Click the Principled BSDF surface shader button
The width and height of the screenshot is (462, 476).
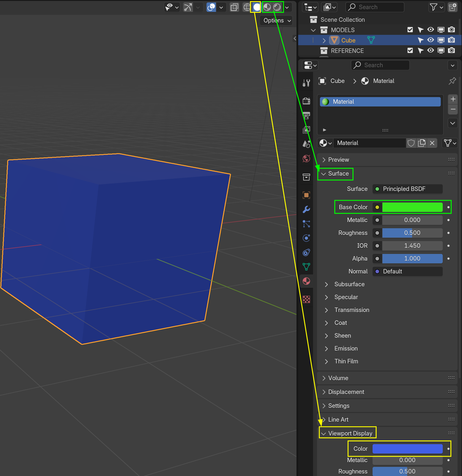point(407,189)
